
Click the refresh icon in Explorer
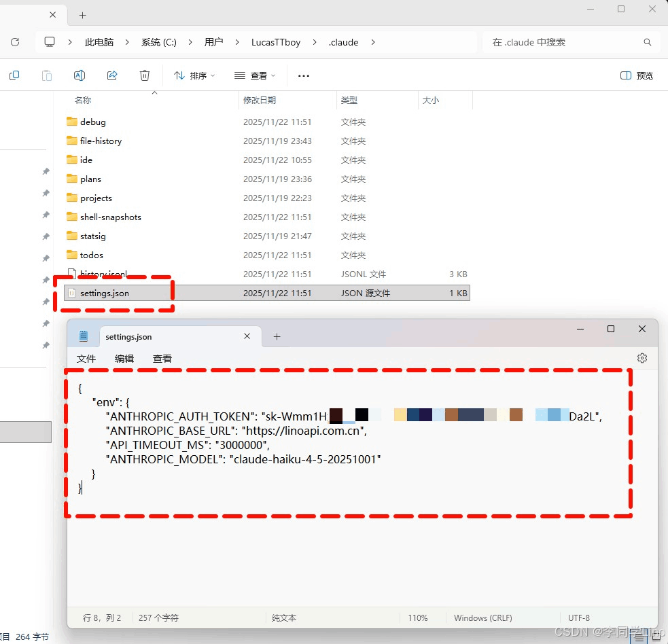tap(15, 42)
